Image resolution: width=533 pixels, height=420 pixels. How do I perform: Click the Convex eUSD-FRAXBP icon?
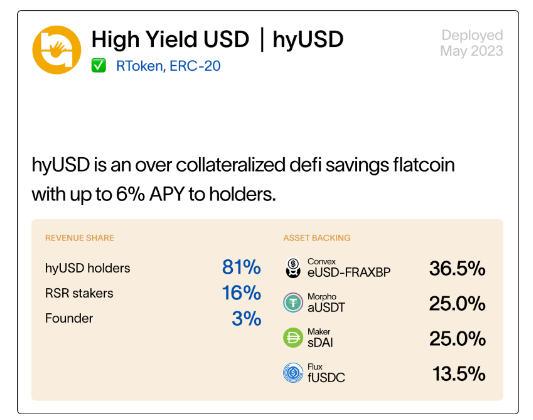point(293,268)
